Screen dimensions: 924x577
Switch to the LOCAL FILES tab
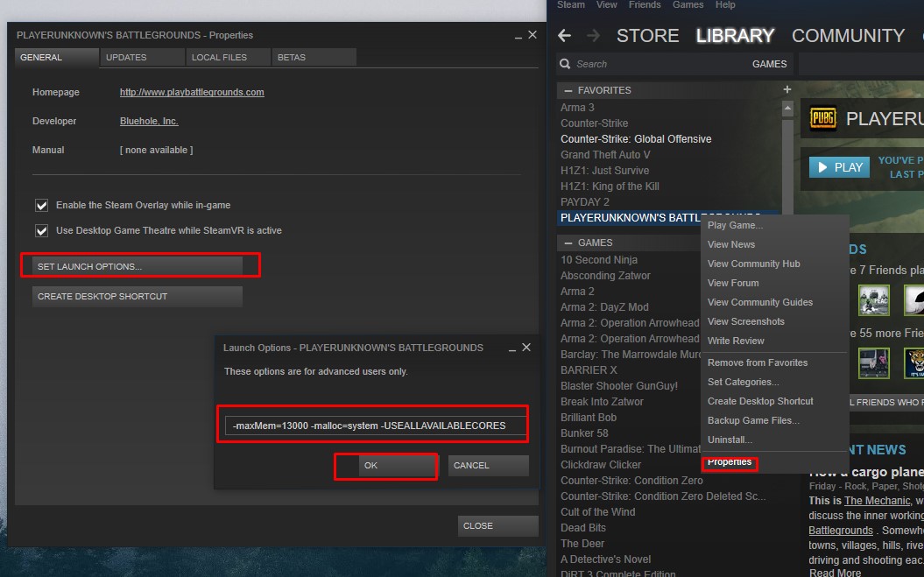228,57
